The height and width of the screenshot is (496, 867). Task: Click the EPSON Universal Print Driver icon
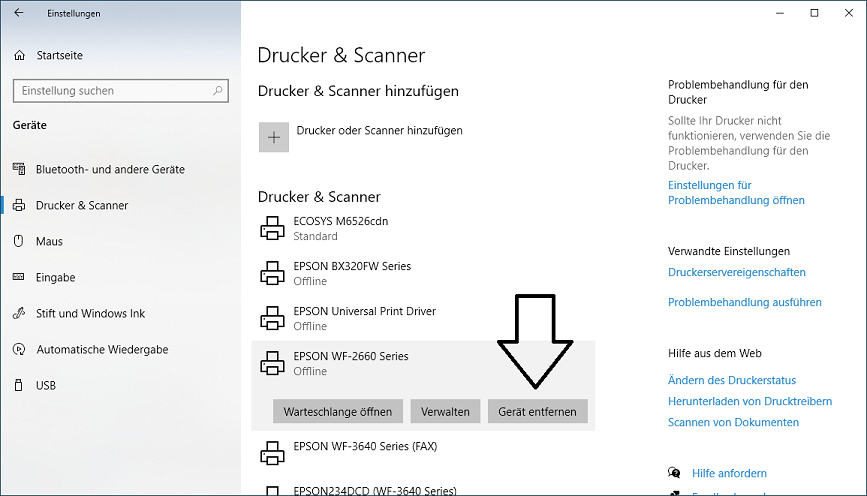(272, 318)
